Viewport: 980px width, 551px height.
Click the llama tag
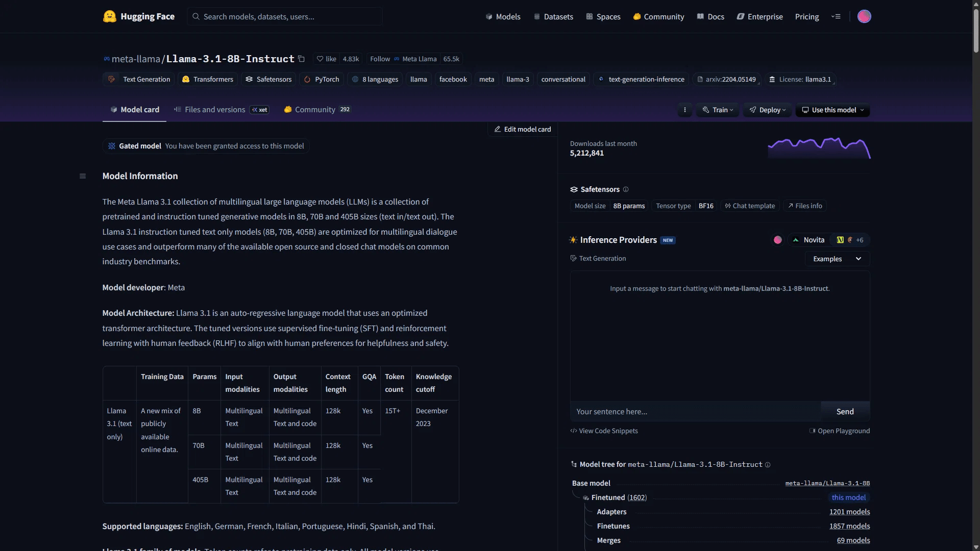click(419, 79)
